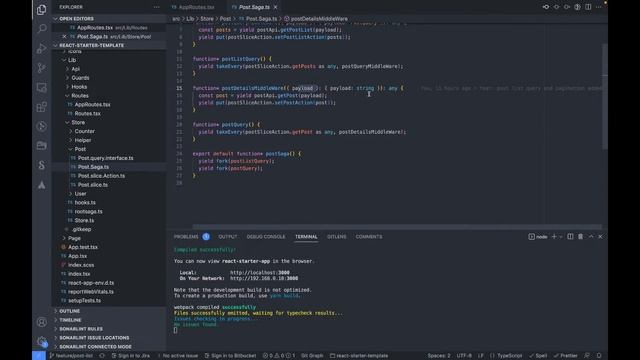Open the Manage gear in activity bar

point(42,341)
